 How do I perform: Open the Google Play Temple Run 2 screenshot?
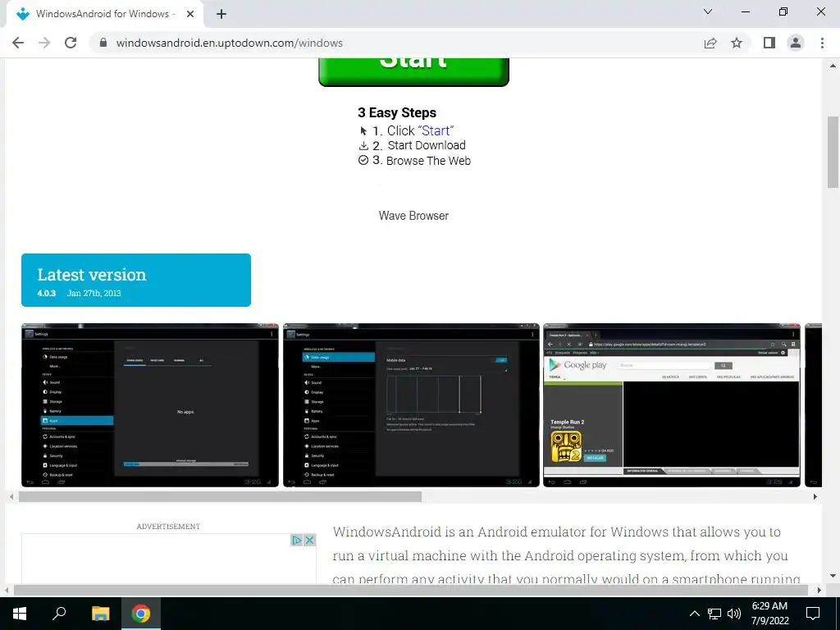point(672,405)
